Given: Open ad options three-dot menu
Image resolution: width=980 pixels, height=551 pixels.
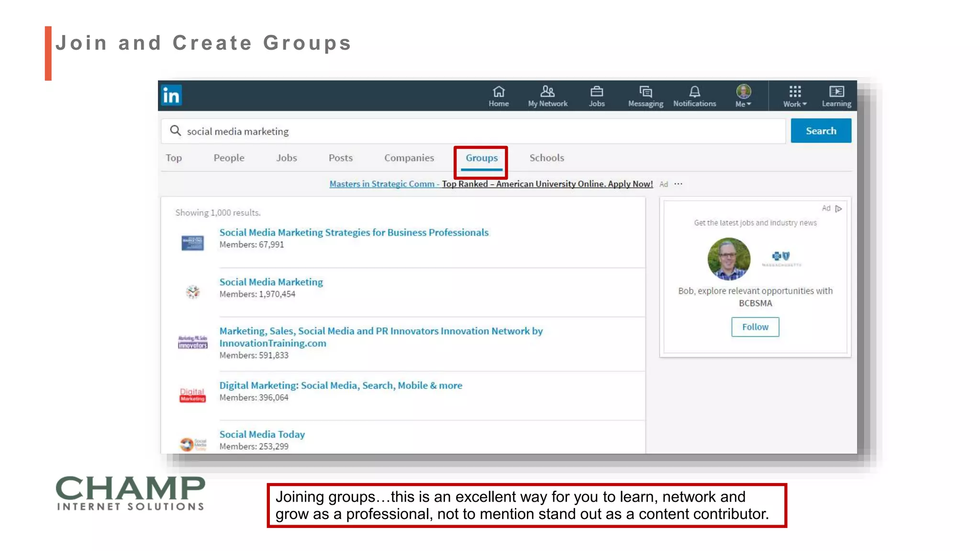Looking at the screenshot, I should pos(679,184).
